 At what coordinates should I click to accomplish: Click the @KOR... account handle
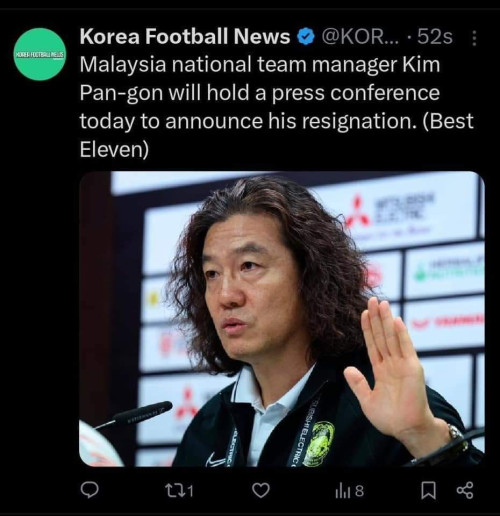pos(360,36)
